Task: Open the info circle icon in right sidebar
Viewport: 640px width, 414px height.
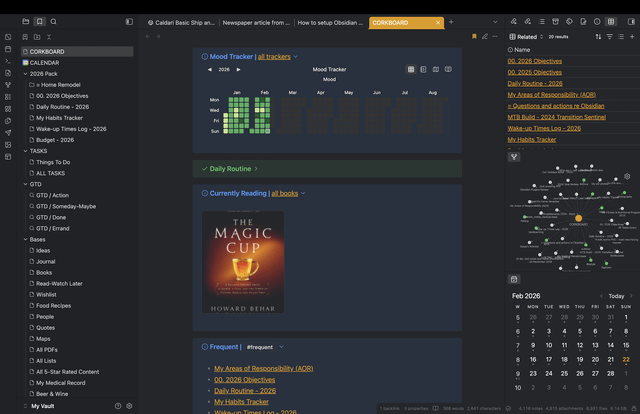Action: coord(597,22)
